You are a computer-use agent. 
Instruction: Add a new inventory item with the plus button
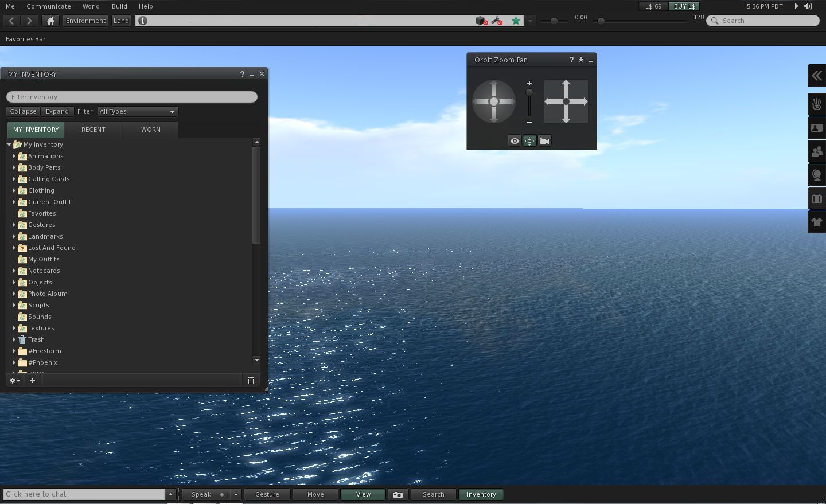coord(33,381)
